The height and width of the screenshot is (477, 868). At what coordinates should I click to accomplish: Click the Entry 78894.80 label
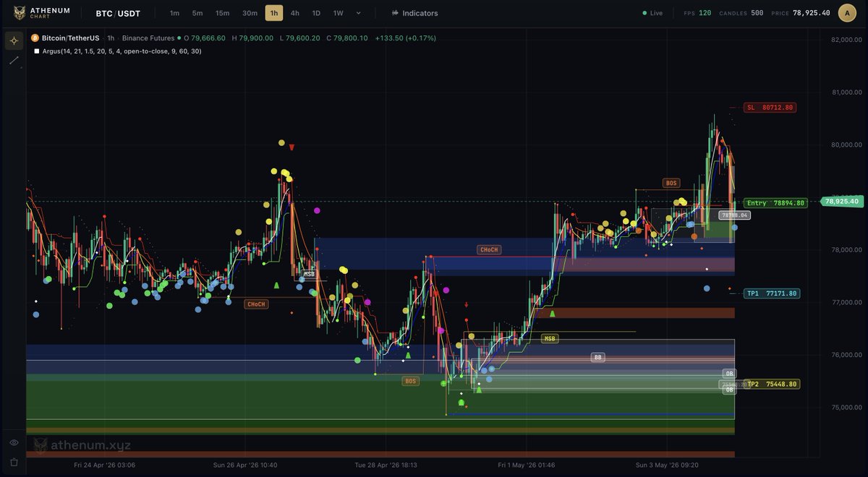pos(776,203)
